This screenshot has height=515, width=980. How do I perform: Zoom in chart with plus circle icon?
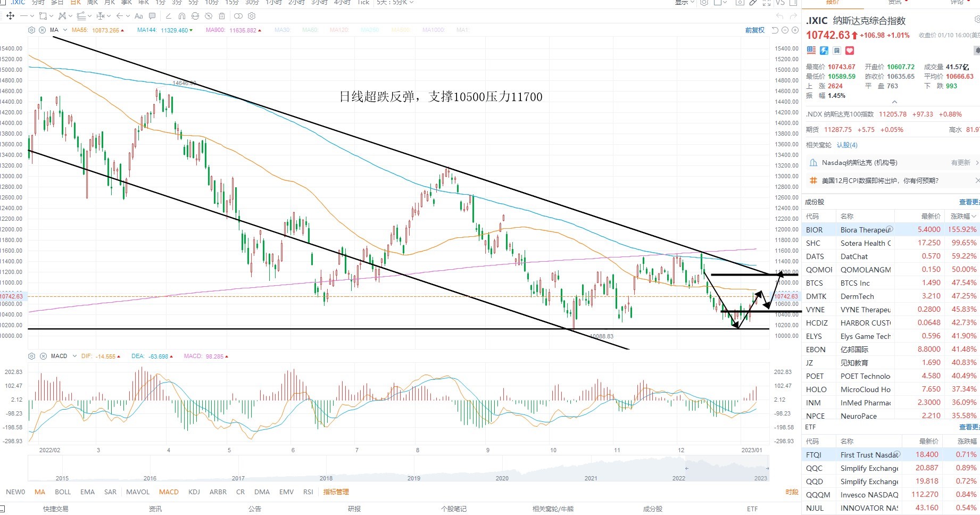[795, 30]
